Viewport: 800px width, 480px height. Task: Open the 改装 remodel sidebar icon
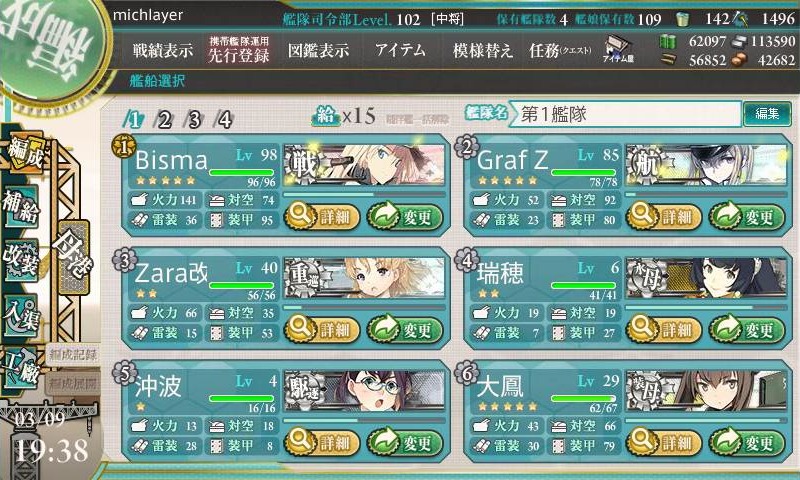[21, 260]
